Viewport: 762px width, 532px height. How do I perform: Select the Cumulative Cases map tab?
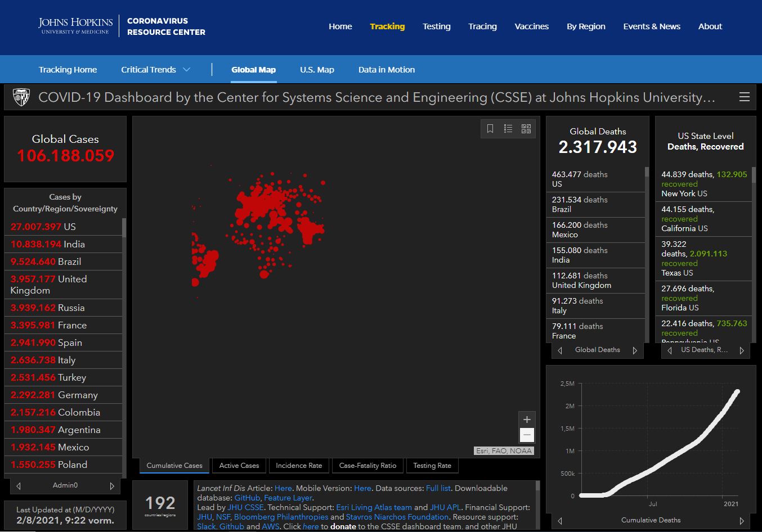(174, 466)
